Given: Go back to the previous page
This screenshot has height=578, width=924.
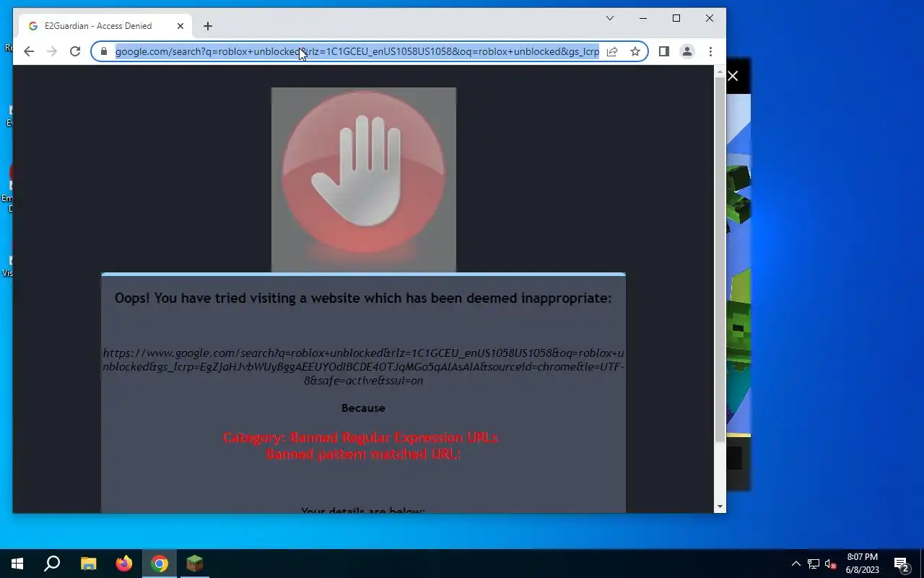Looking at the screenshot, I should (29, 51).
